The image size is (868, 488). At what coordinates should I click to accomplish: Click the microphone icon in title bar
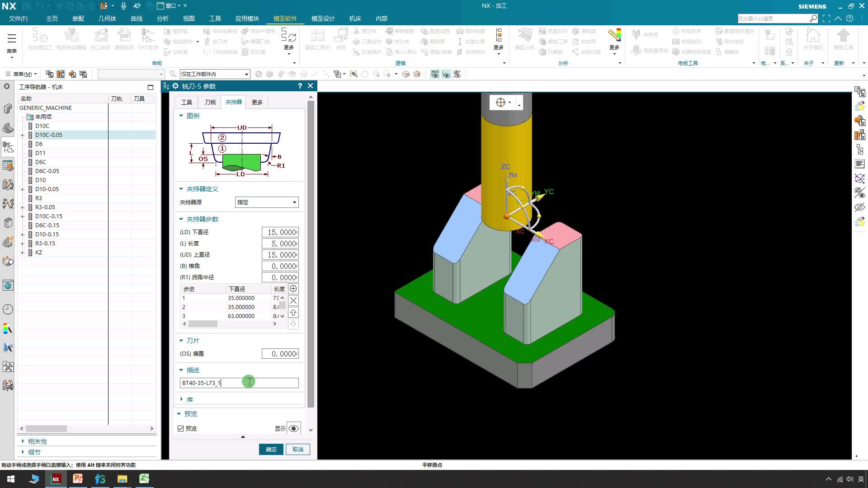123,6
